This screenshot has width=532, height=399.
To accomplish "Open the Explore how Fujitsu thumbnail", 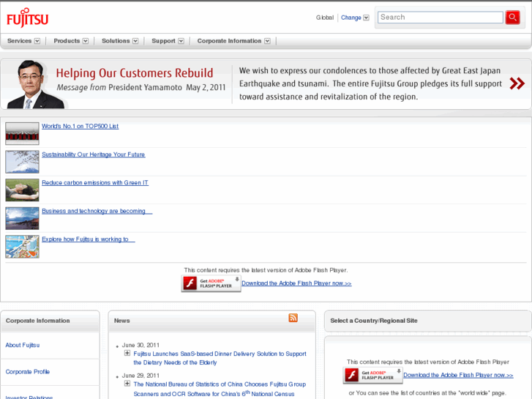I will (23, 247).
